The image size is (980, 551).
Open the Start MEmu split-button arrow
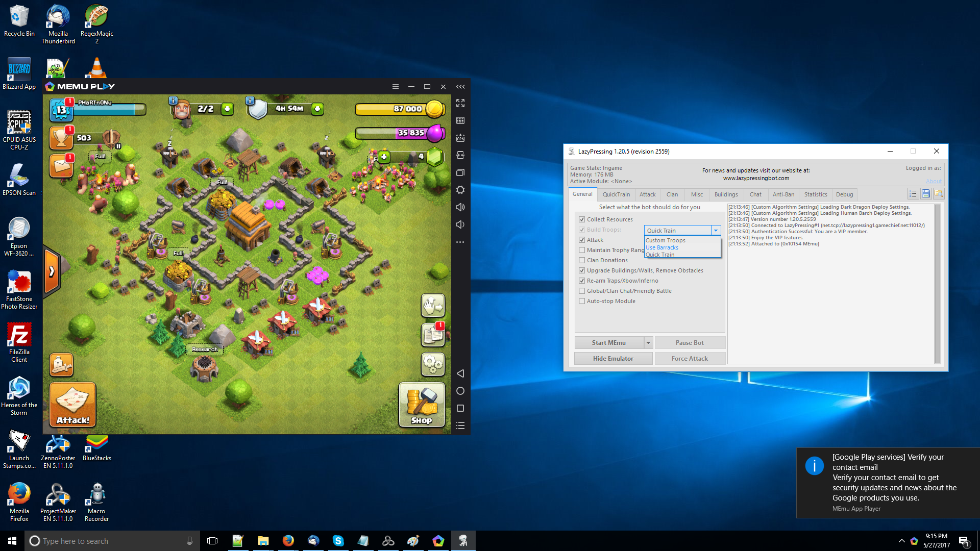pyautogui.click(x=648, y=343)
